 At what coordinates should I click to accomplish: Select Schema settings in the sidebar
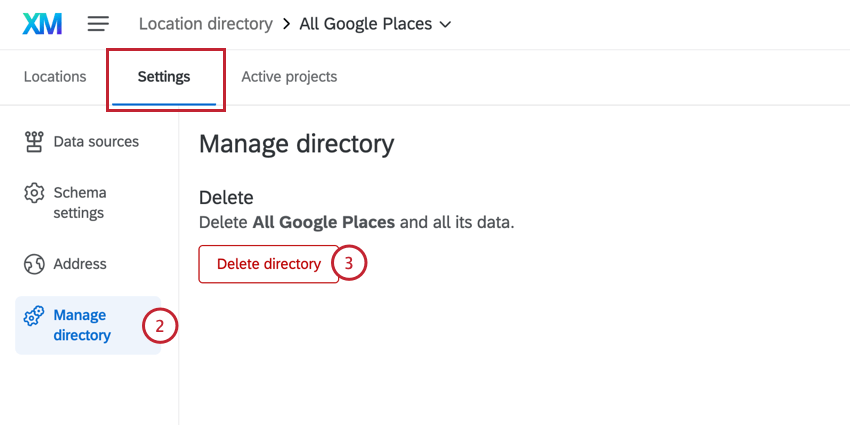tap(80, 202)
